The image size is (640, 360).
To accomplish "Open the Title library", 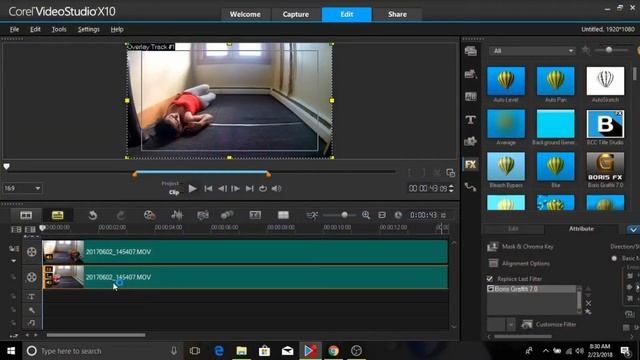I will [471, 120].
